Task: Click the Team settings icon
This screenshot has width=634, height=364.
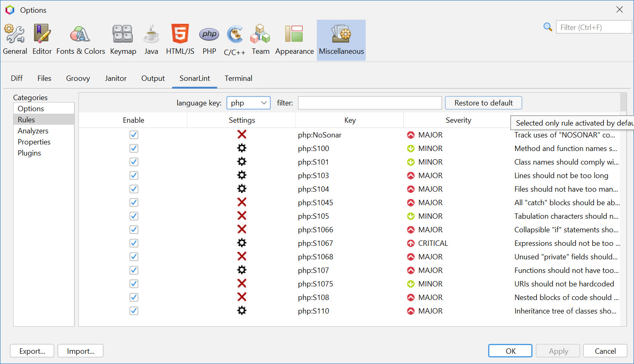Action: (x=261, y=34)
